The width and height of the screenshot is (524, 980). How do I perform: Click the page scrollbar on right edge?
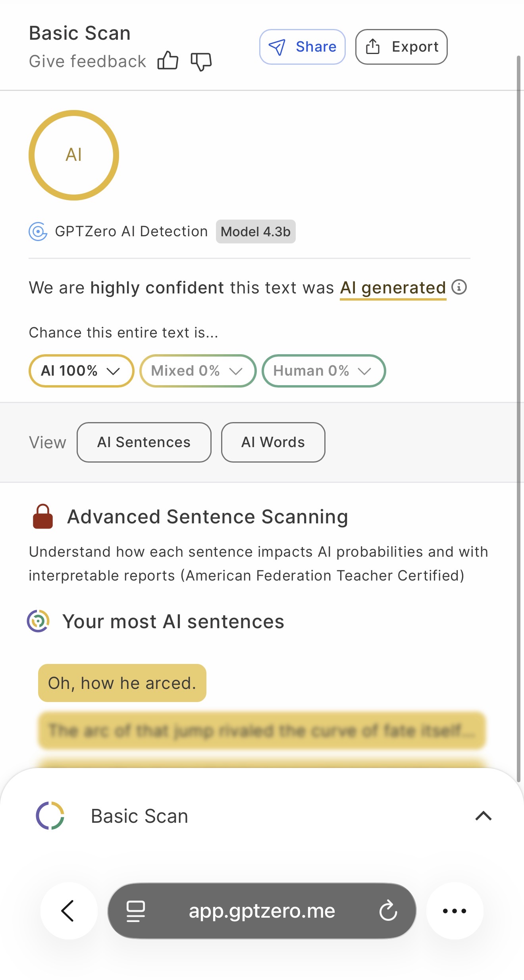(518, 397)
